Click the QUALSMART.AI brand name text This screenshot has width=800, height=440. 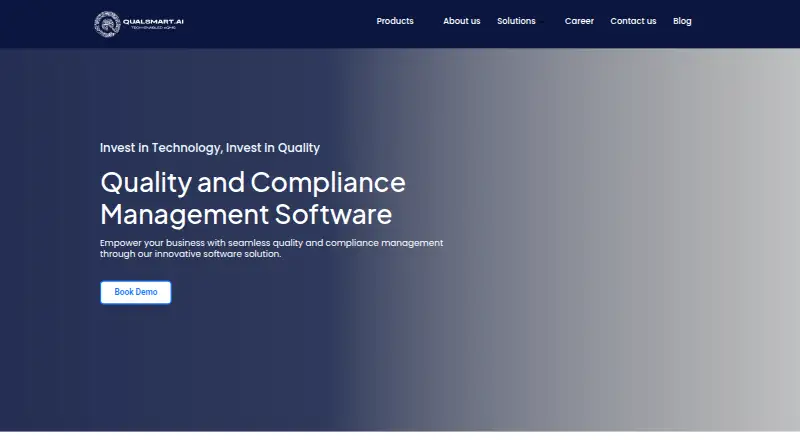tap(153, 22)
